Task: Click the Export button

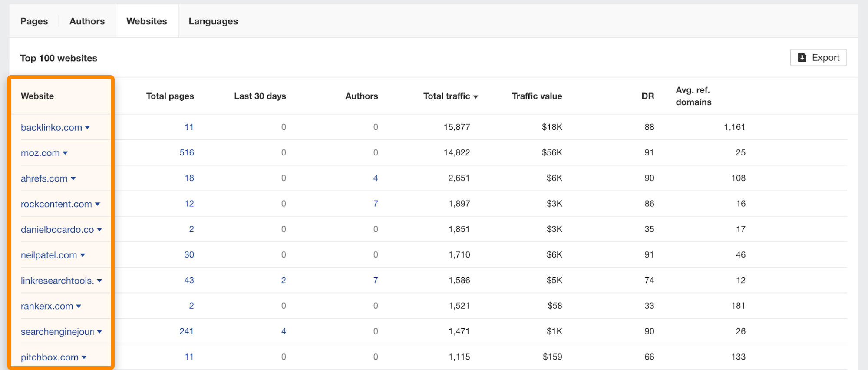Action: [x=818, y=58]
